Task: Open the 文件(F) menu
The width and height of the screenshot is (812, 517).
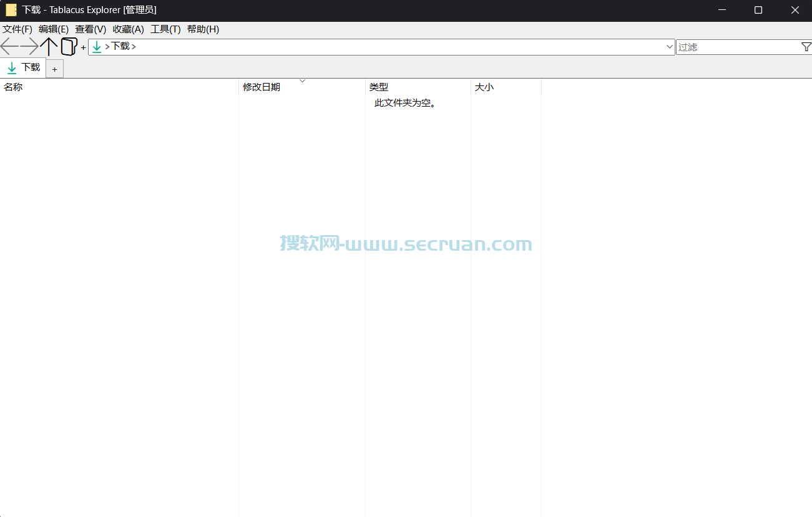Action: click(x=17, y=29)
